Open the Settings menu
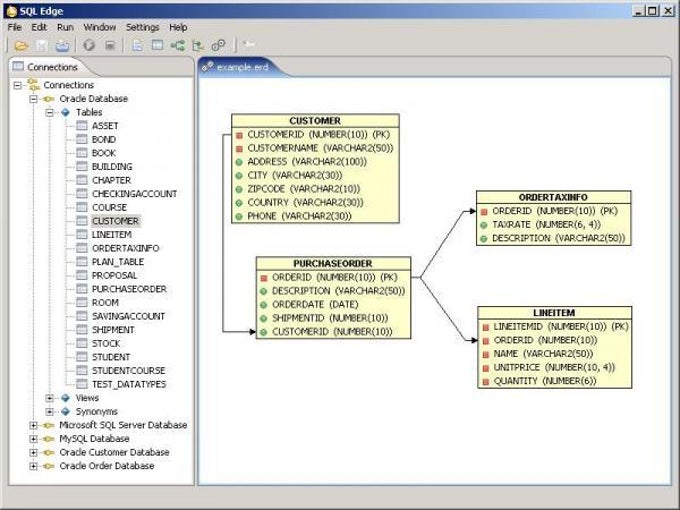 [x=143, y=27]
